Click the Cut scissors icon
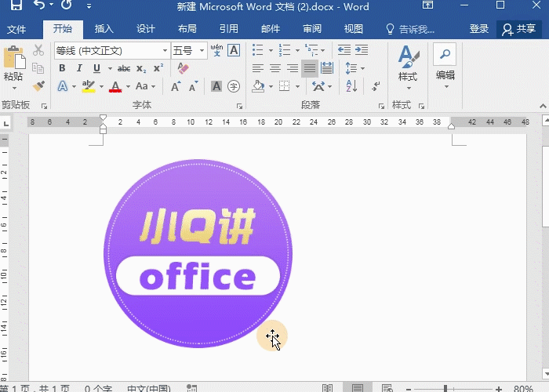The height and width of the screenshot is (392, 549). (38, 50)
